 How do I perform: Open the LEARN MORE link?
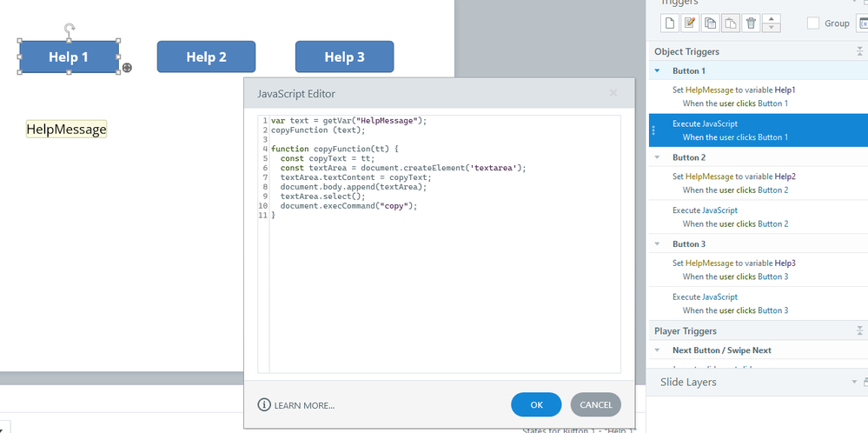click(x=304, y=405)
